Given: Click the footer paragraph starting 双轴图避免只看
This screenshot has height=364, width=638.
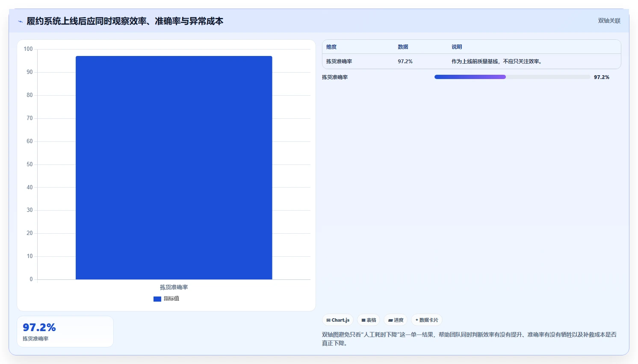Looking at the screenshot, I should (470, 339).
